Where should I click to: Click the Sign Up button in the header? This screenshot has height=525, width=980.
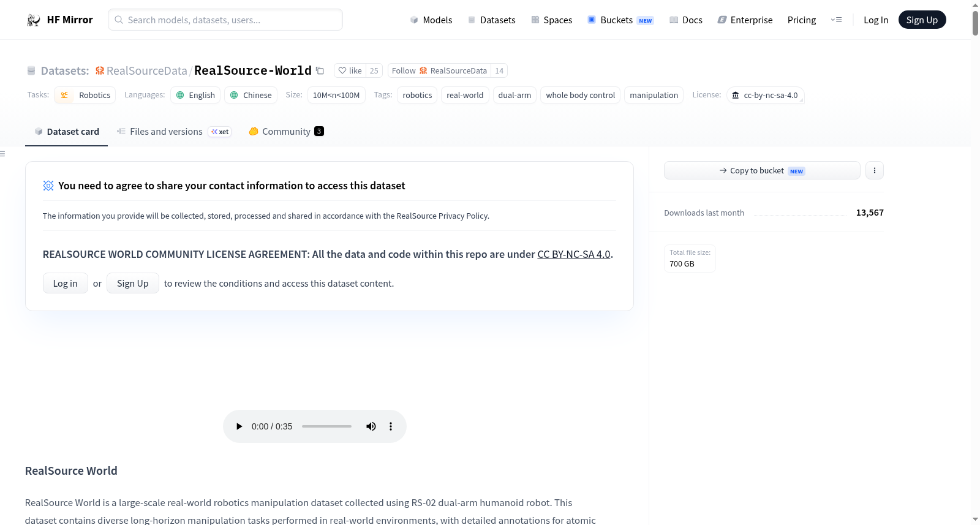[922, 20]
